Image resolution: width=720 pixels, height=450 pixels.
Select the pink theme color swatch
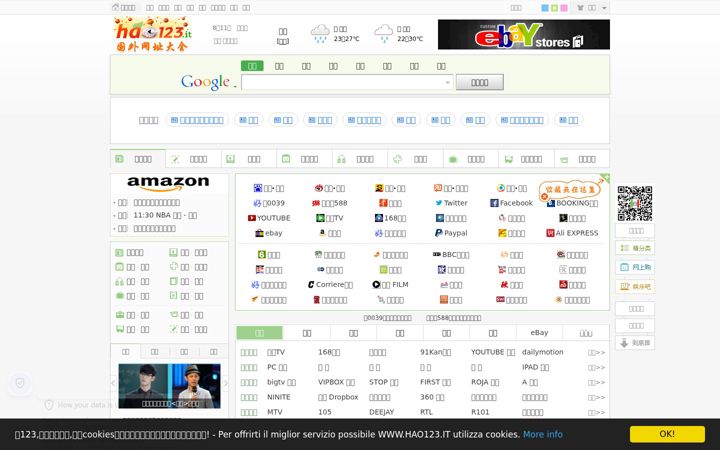(x=564, y=8)
